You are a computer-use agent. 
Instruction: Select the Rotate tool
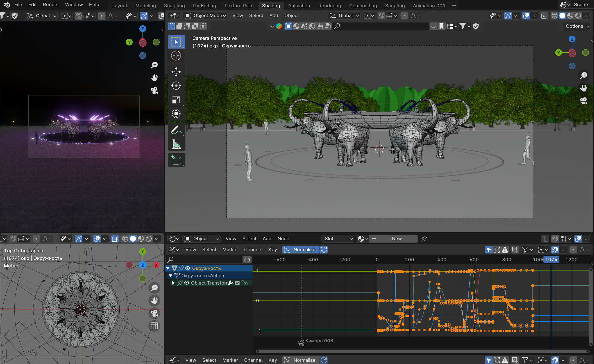(x=176, y=86)
